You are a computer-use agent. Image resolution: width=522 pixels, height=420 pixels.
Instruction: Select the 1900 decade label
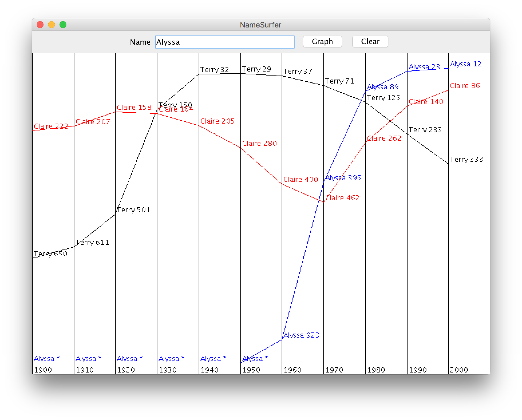coord(43,370)
